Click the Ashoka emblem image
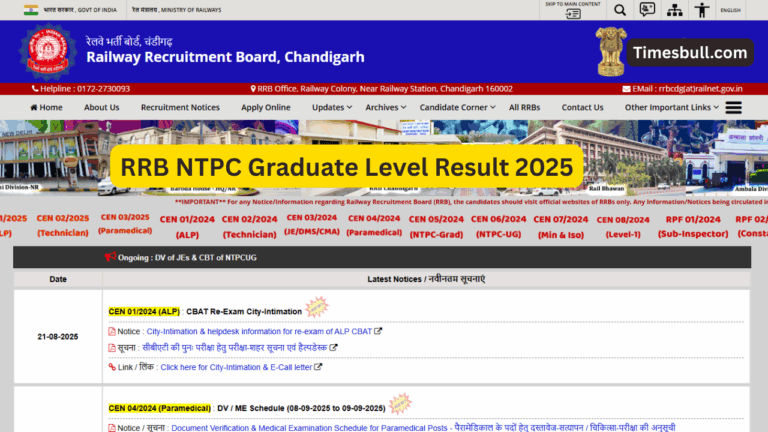The image size is (768, 432). (x=610, y=51)
